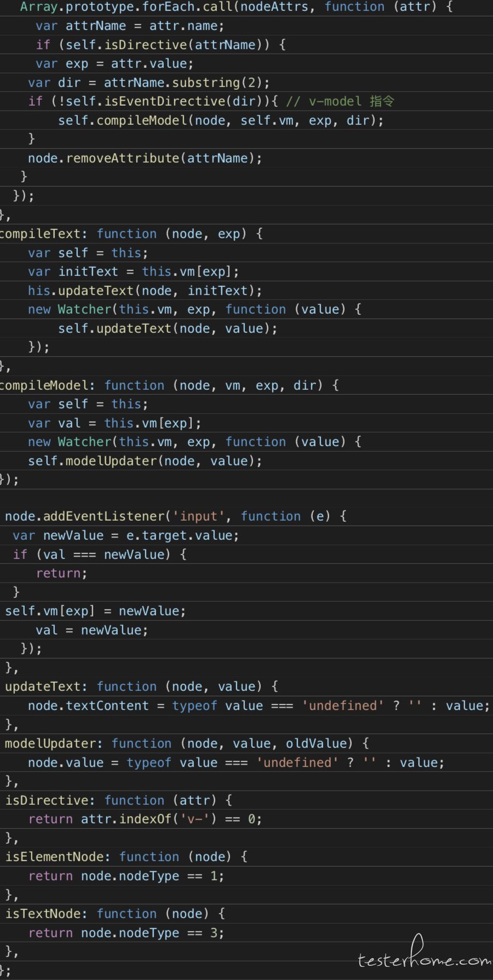Click the 'var initText = this.vm[exp];' line

coord(134,272)
